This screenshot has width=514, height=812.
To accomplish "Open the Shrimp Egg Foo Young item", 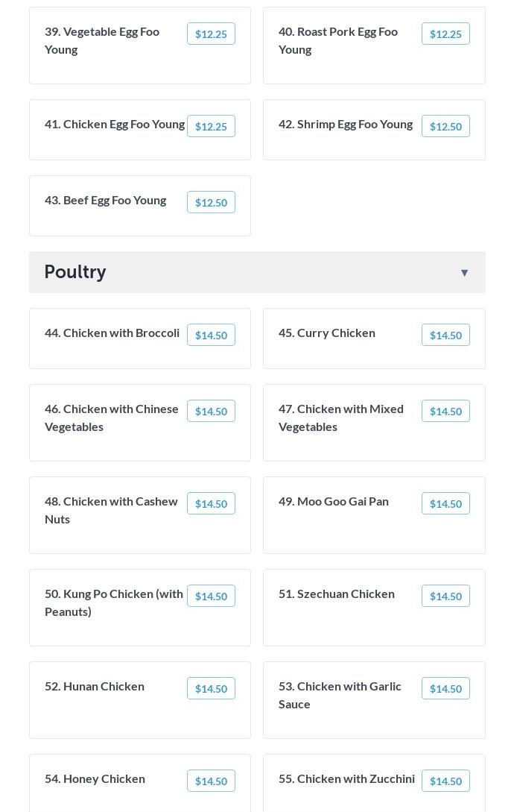I will point(346,124).
